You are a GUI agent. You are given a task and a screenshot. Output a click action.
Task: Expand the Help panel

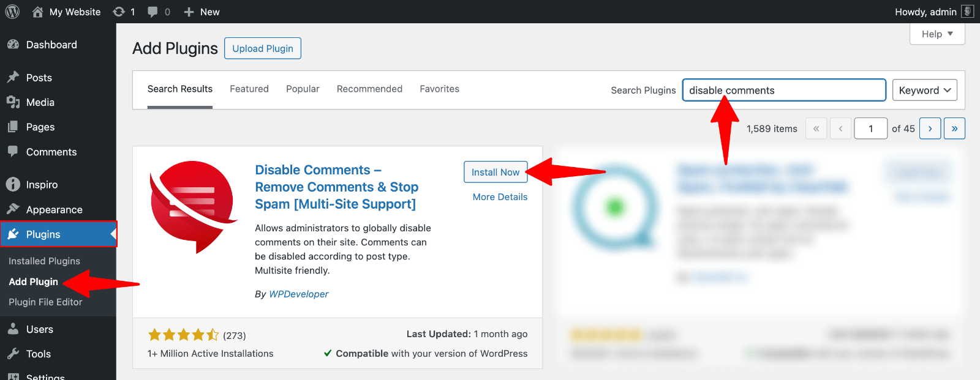pyautogui.click(x=937, y=34)
